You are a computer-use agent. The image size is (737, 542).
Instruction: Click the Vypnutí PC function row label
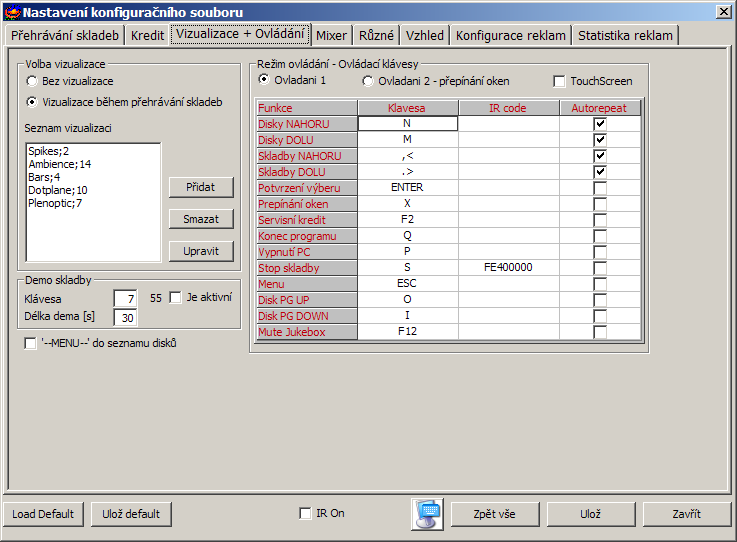306,252
